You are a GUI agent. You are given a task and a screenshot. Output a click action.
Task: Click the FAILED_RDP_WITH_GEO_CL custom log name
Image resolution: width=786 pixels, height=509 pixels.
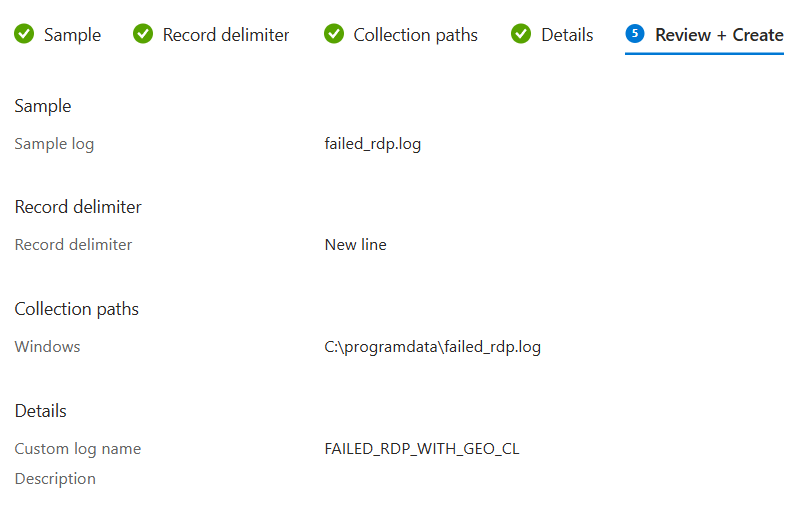click(422, 449)
